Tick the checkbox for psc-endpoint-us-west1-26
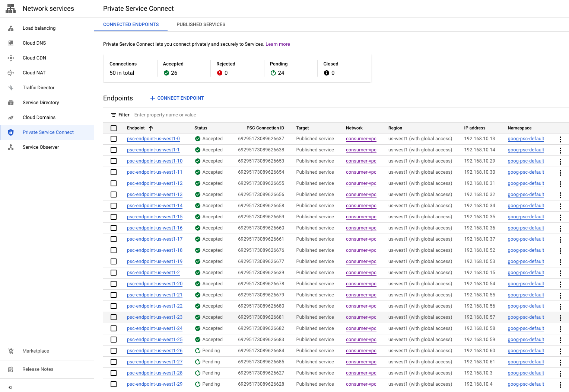This screenshot has width=569, height=392. click(x=114, y=351)
